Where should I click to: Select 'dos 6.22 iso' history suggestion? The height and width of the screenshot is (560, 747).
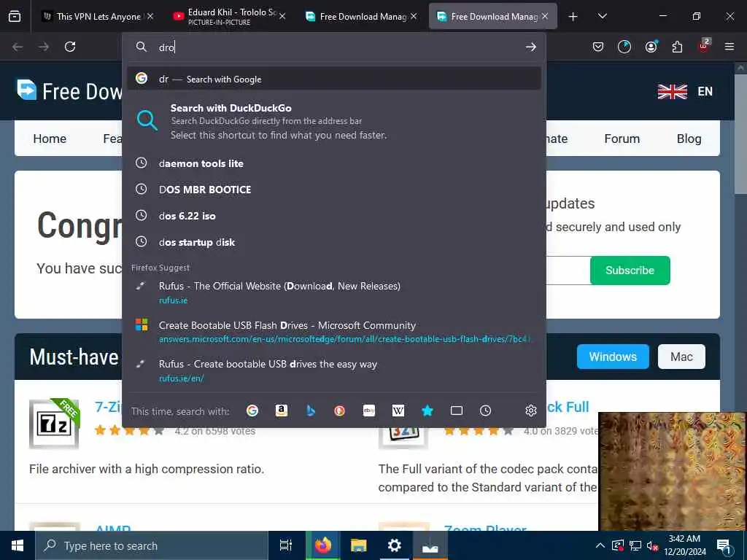pyautogui.click(x=334, y=216)
